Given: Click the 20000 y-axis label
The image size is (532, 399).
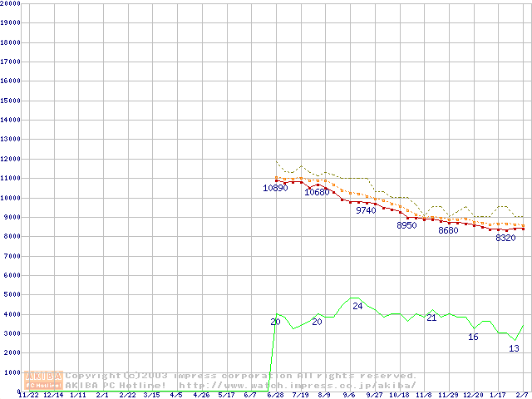Looking at the screenshot, I should point(11,3).
